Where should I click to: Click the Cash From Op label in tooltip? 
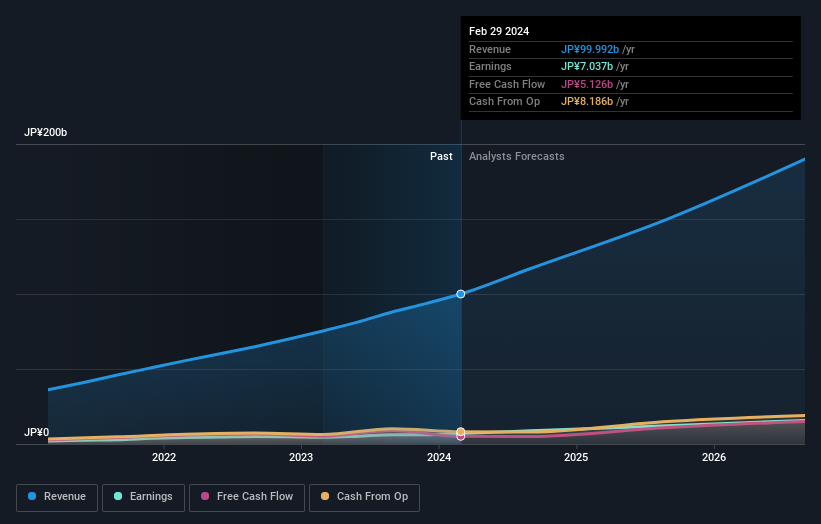(504, 102)
